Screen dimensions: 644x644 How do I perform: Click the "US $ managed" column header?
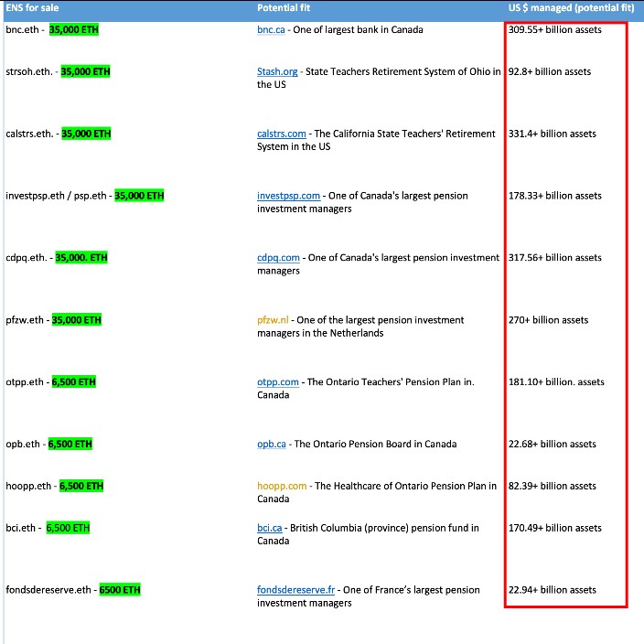click(538, 8)
